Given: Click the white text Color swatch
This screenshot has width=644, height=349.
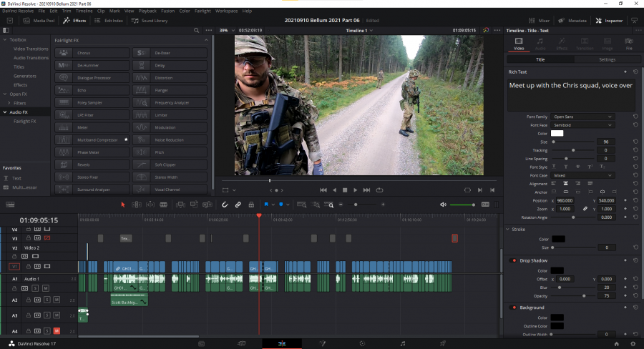Looking at the screenshot, I should click(x=557, y=133).
